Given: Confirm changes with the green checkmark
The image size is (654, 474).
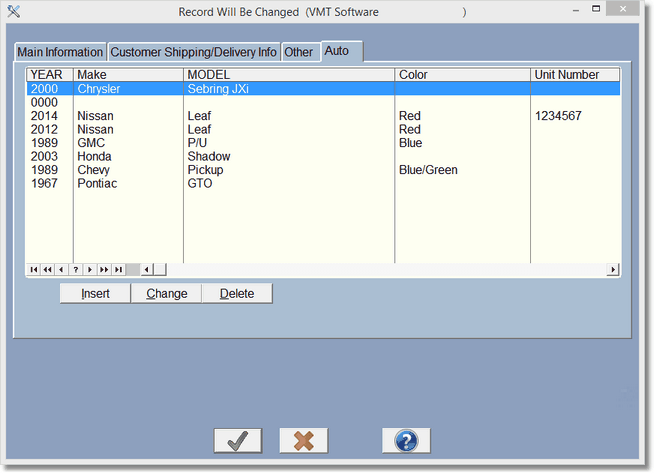Looking at the screenshot, I should [238, 441].
